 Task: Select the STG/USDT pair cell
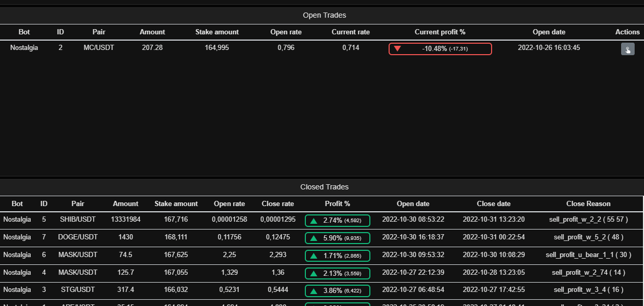pyautogui.click(x=78, y=289)
